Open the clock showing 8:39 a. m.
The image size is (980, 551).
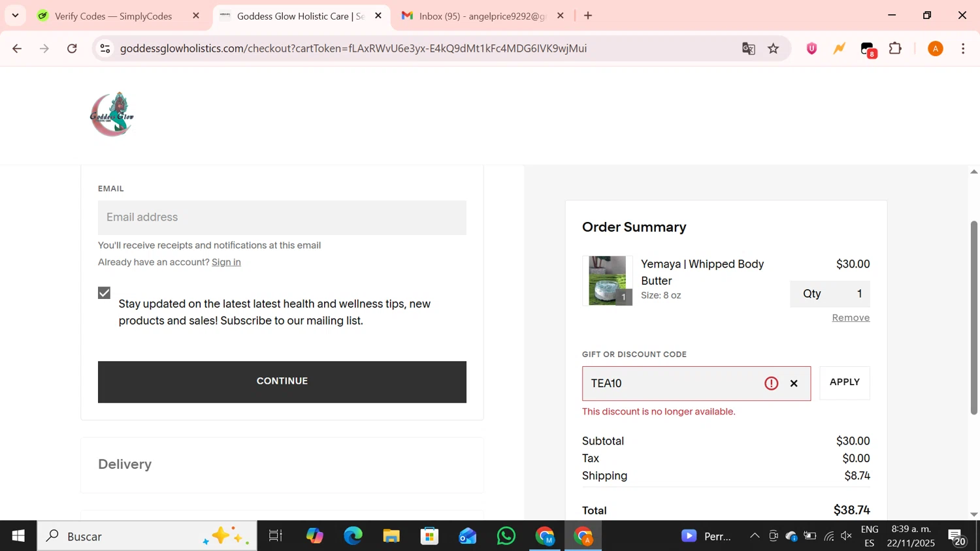click(911, 536)
